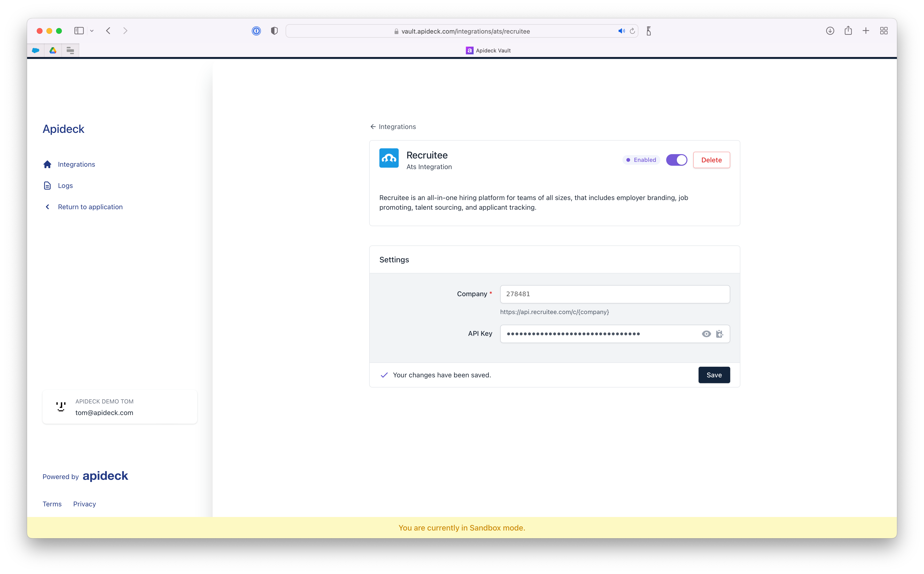Open the Share icon

pyautogui.click(x=848, y=31)
